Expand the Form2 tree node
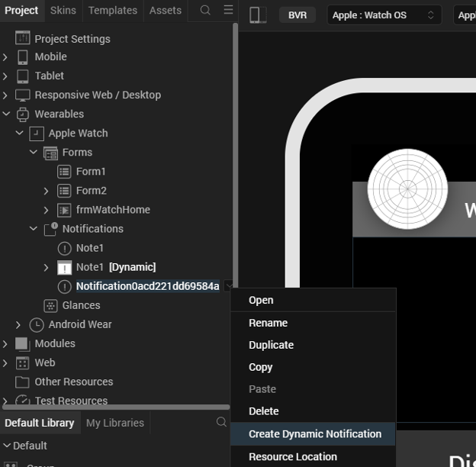The height and width of the screenshot is (467, 476). (46, 191)
